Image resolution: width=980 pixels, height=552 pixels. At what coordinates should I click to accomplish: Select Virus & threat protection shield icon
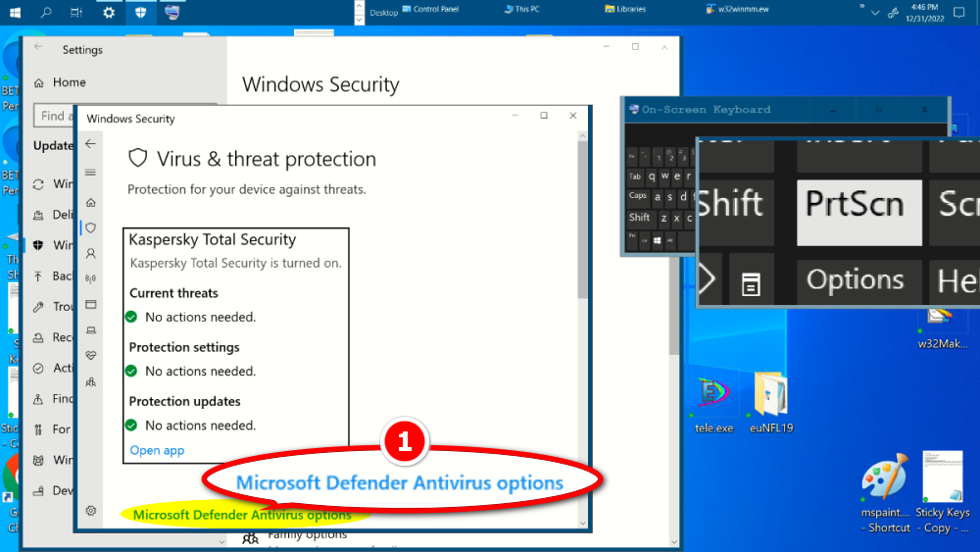pos(90,228)
